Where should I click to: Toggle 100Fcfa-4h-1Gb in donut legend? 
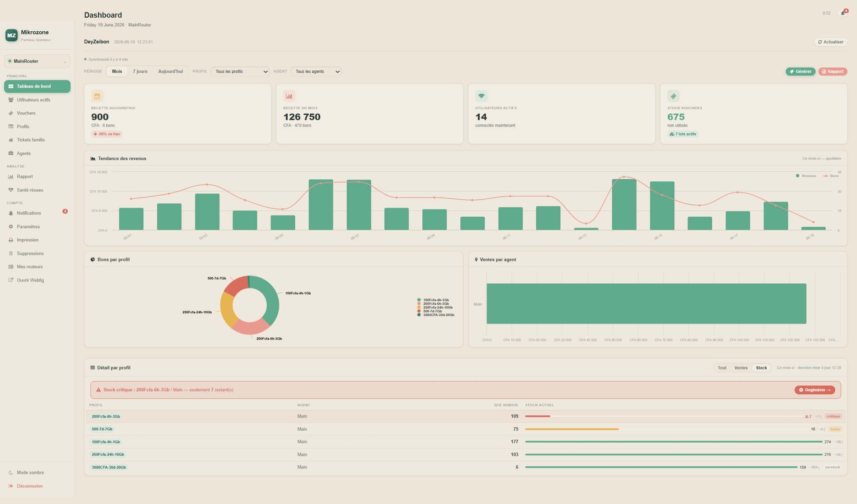point(433,300)
